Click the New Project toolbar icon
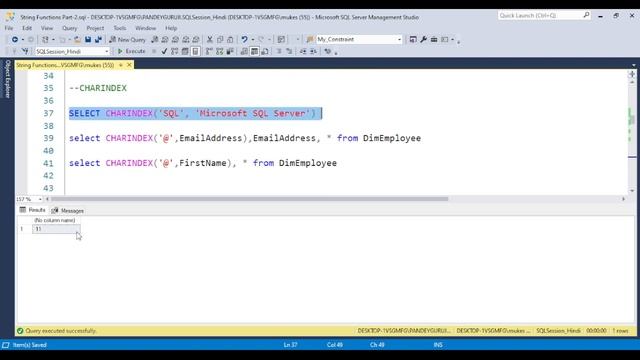Image resolution: width=640 pixels, height=360 pixels. pos(45,40)
